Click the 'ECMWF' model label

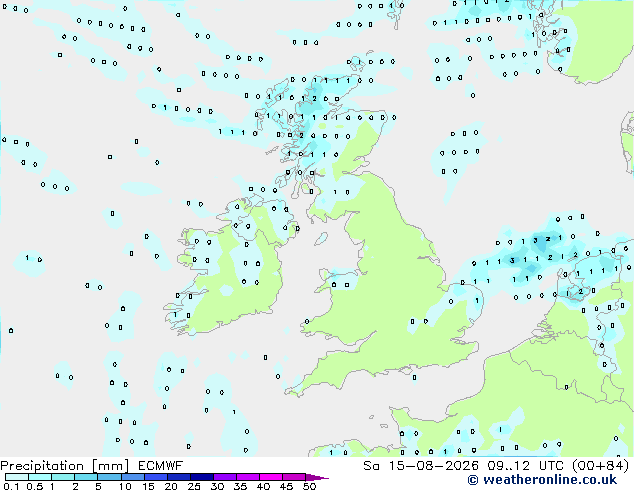pos(161,466)
